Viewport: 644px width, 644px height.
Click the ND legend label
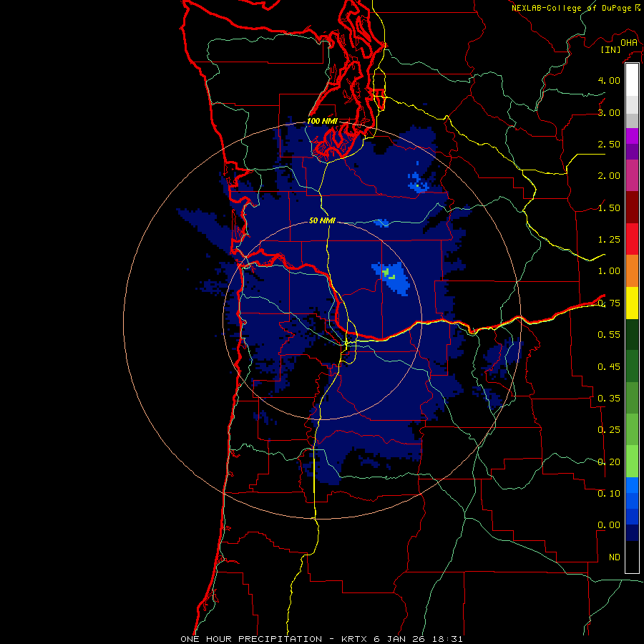pyautogui.click(x=615, y=557)
